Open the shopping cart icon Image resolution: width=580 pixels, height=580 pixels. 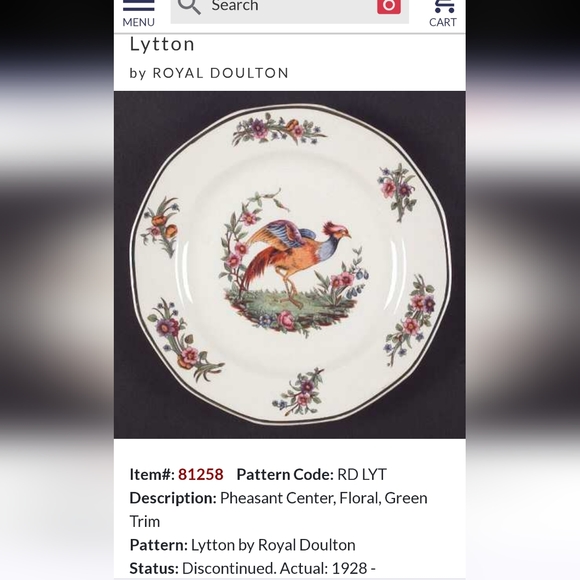click(x=444, y=6)
